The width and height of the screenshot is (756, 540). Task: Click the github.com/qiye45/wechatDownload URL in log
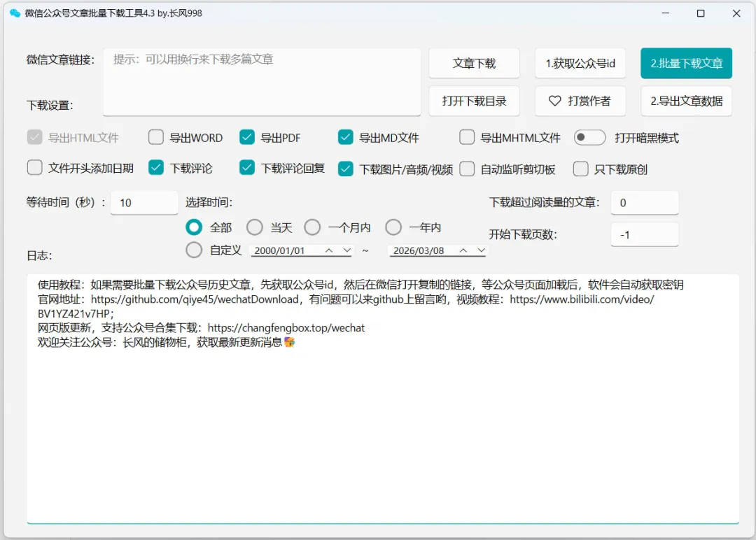tap(195, 299)
